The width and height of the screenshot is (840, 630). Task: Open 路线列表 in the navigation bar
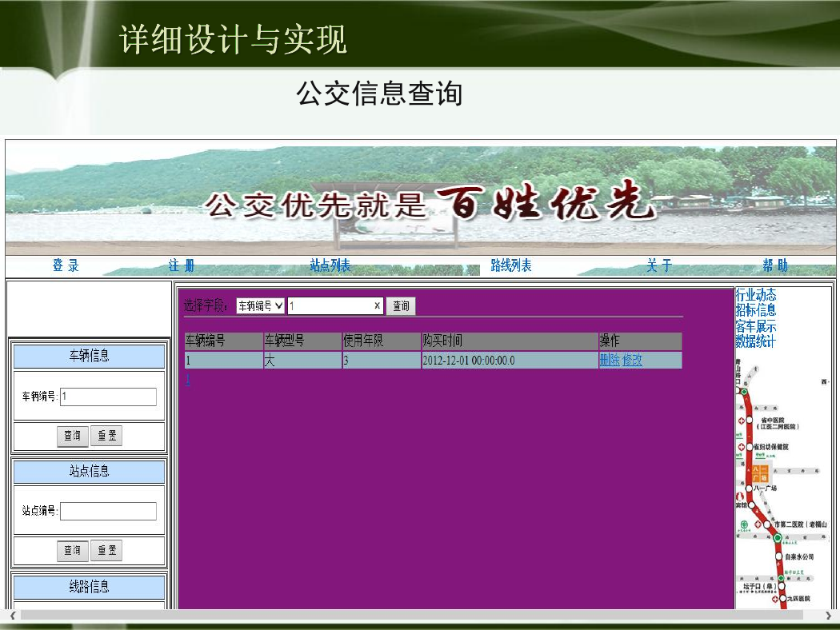511,265
